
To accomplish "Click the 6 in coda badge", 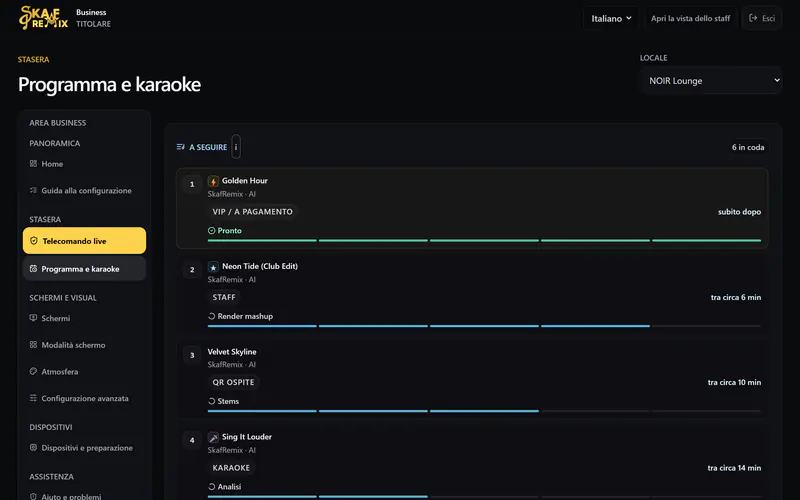I will tap(748, 147).
